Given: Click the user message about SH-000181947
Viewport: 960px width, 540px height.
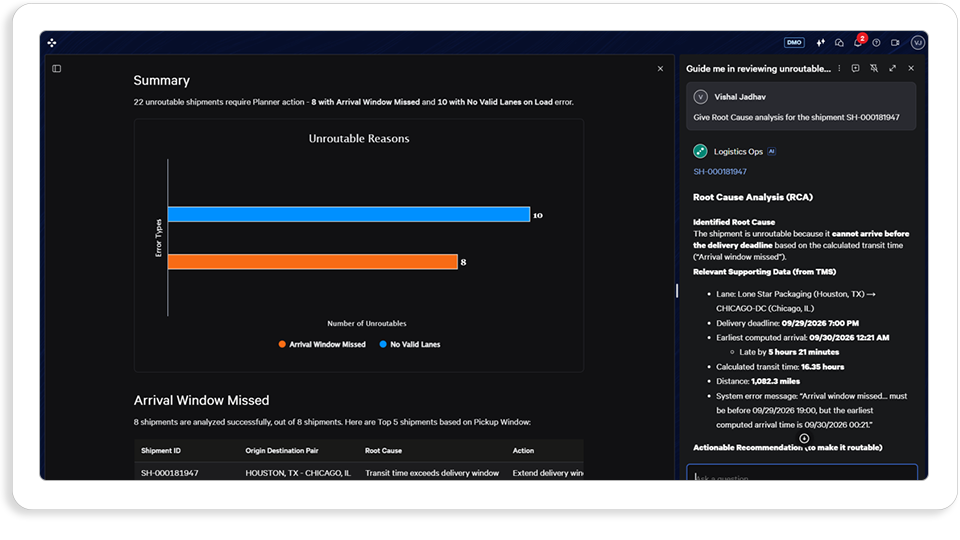Looking at the screenshot, I should tap(797, 117).
